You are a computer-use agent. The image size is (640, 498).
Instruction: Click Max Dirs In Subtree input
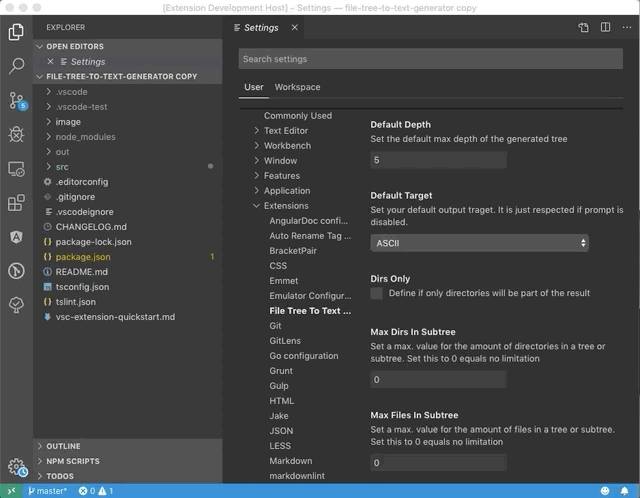click(x=438, y=380)
